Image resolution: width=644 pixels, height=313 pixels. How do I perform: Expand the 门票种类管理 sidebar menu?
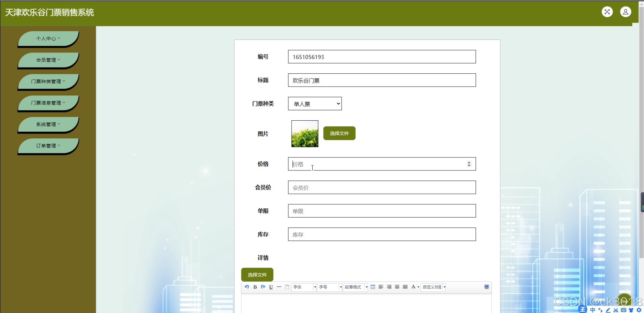pos(48,81)
